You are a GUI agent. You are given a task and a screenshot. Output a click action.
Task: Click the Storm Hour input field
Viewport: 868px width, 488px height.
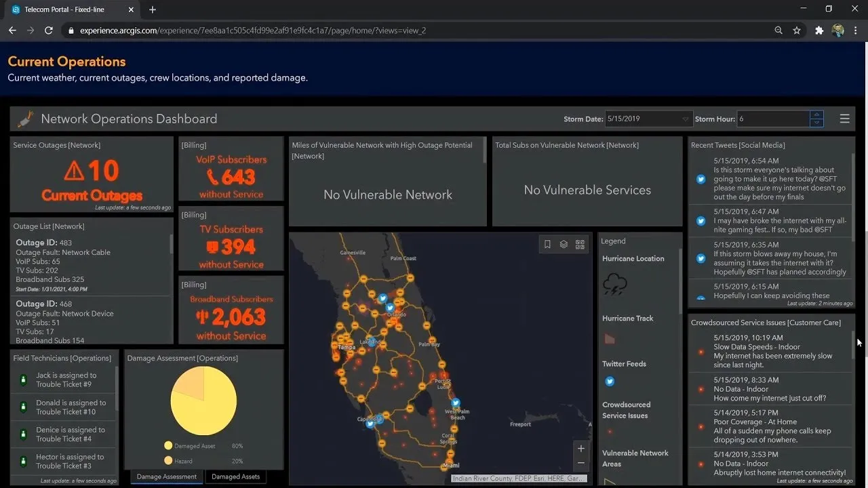774,119
